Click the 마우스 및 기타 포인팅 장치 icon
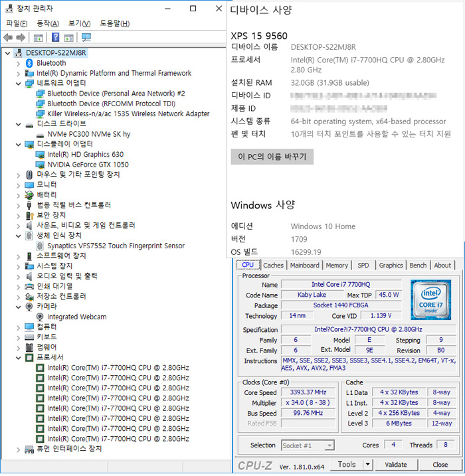Screen dimensions: 465x476 click(x=29, y=175)
